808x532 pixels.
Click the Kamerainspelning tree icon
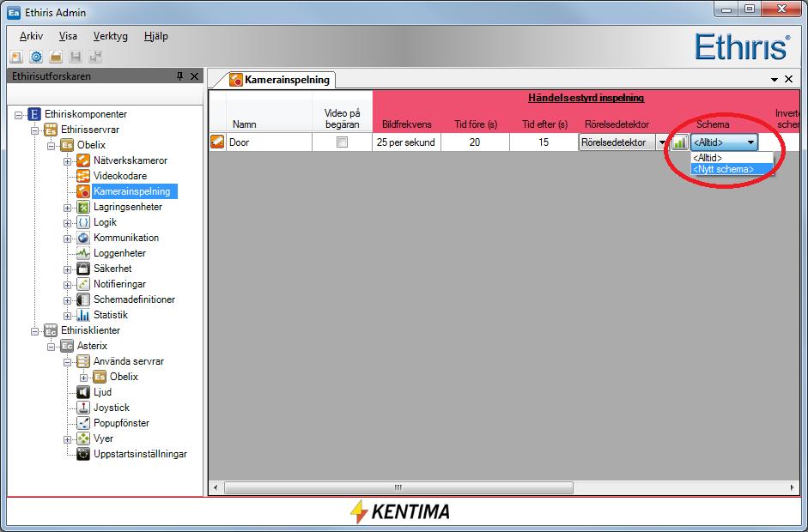(83, 191)
